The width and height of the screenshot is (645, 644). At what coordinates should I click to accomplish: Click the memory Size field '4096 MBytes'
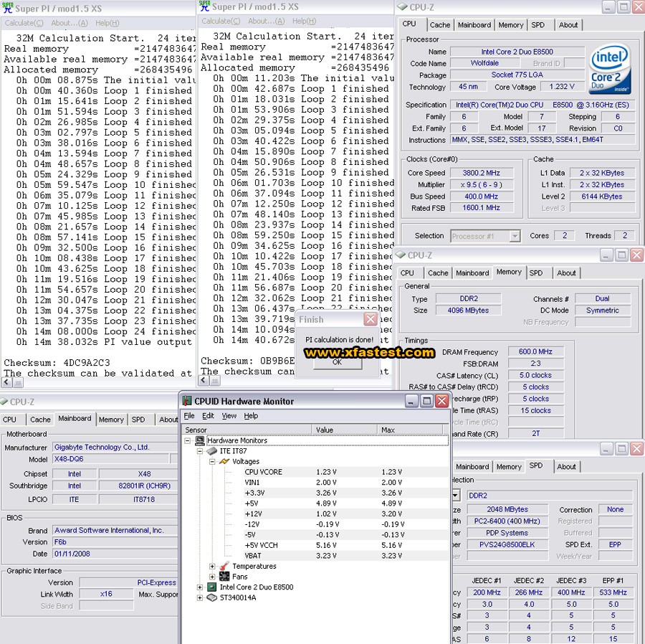468,311
